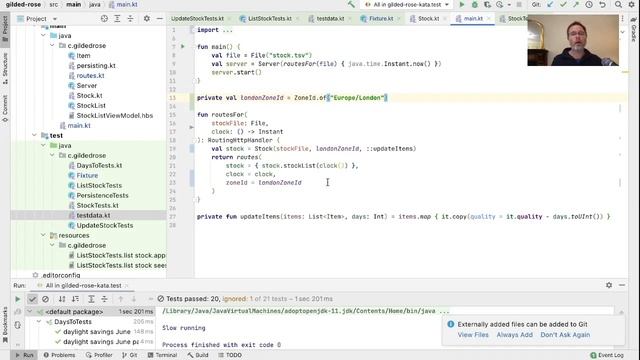This screenshot has width=640, height=360.
Task: Open Git tool window at bottom
Action: 129,355
